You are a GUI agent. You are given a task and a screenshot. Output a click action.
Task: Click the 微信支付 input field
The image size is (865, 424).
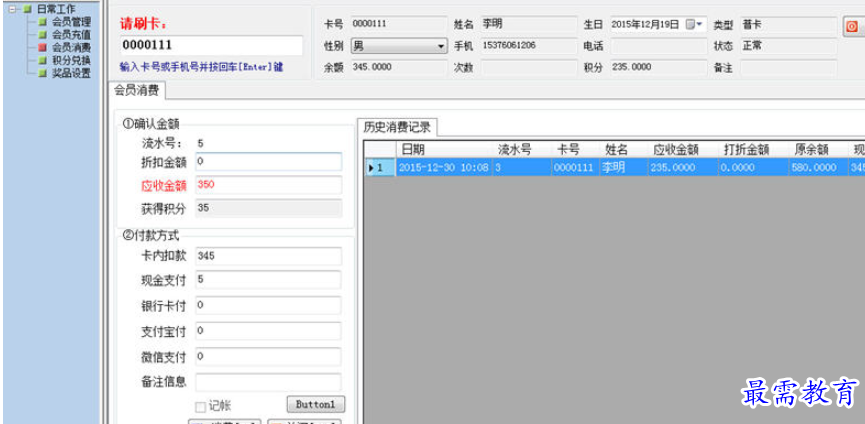[268, 357]
